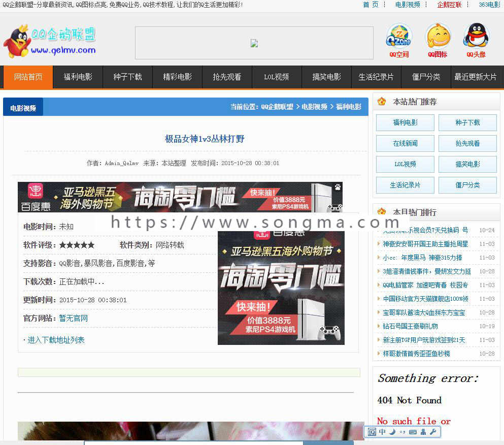Image resolution: width=504 pixels, height=445 pixels.
Task: Select the 生活纪录片 navigation tab
Action: 377,77
